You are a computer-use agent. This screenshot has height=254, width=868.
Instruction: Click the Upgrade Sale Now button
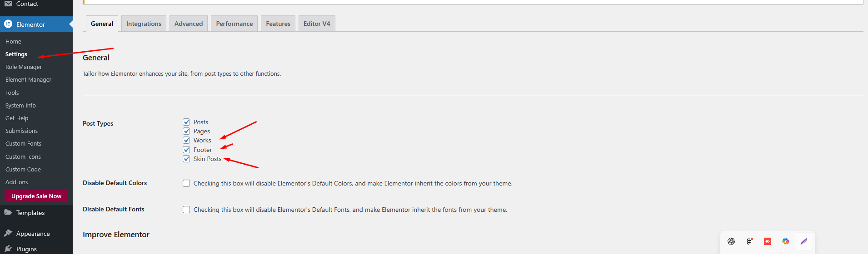click(x=36, y=196)
